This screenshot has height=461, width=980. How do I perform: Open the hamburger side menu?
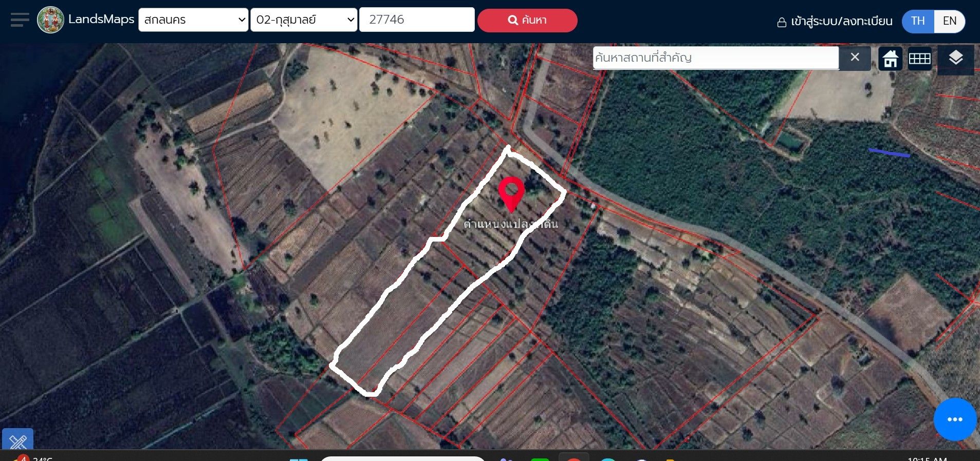click(x=20, y=20)
